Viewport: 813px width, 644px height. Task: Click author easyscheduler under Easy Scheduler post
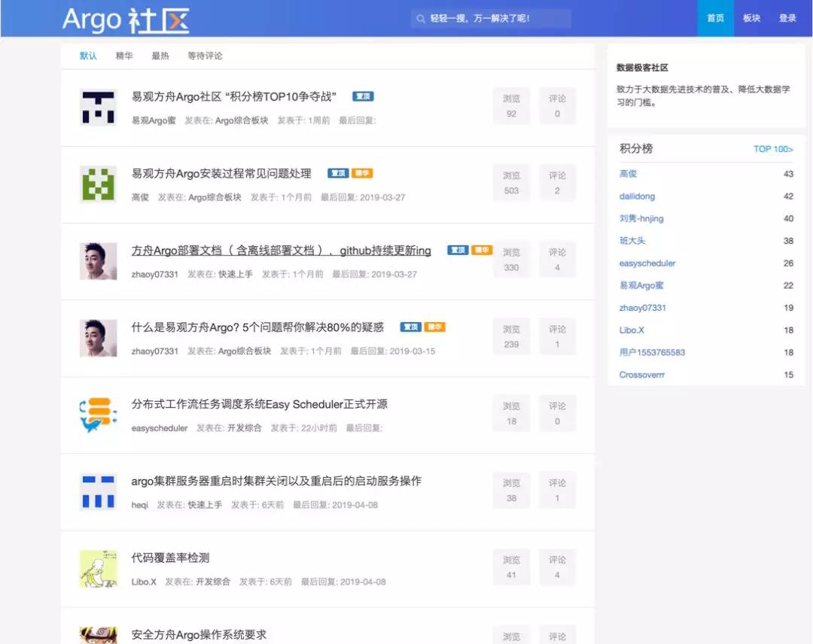click(x=159, y=429)
